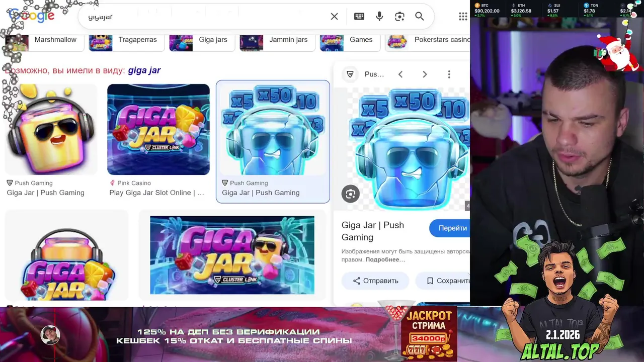
Task: Click 'Play Giga Jar Slot Online' result title
Action: tap(156, 193)
